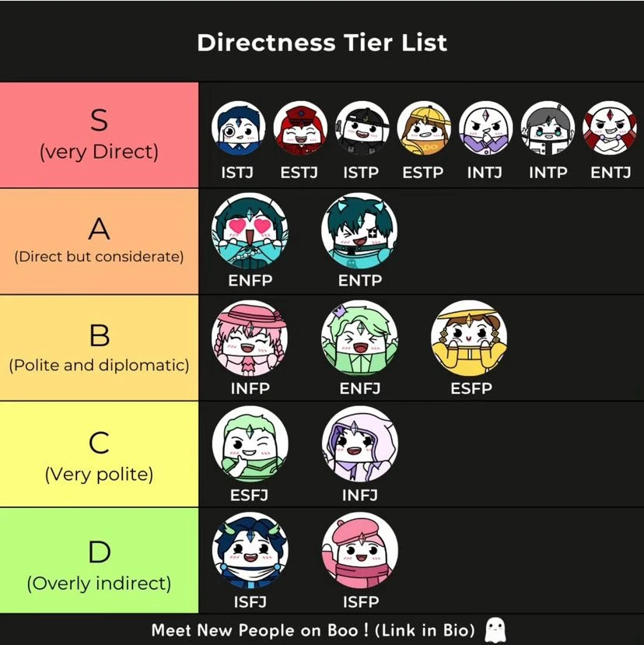The image size is (644, 645).
Task: Select the INFJ hooded avatar
Action: [359, 445]
